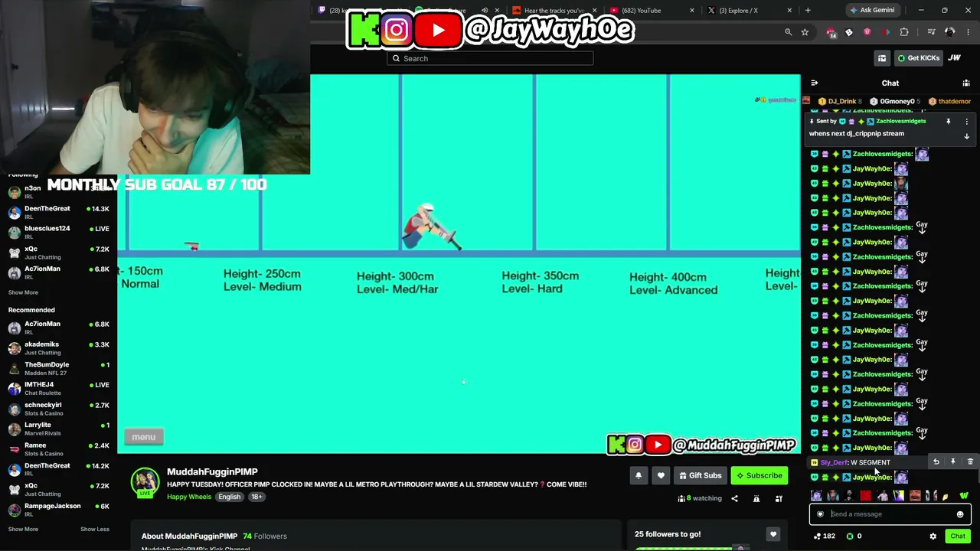Viewport: 980px width, 551px height.
Task: Open TheBumDoyle Madden NFL 27 channel
Action: tap(59, 368)
